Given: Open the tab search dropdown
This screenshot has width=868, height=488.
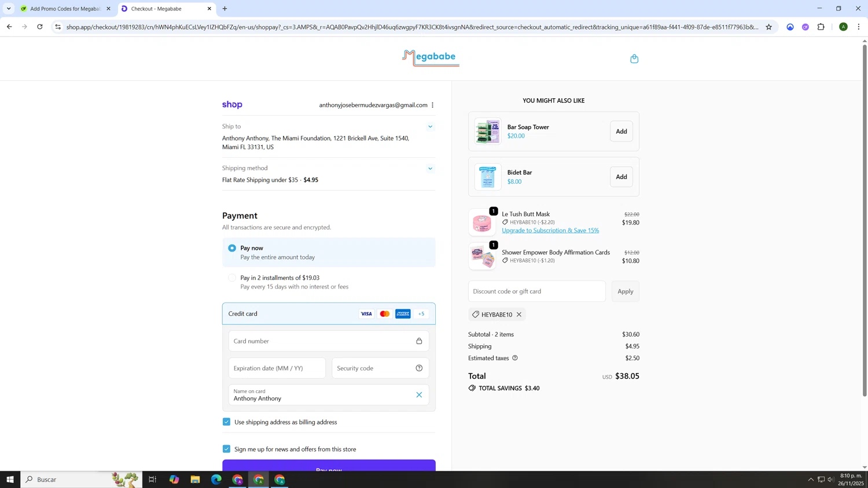Looking at the screenshot, I should pos(9,9).
